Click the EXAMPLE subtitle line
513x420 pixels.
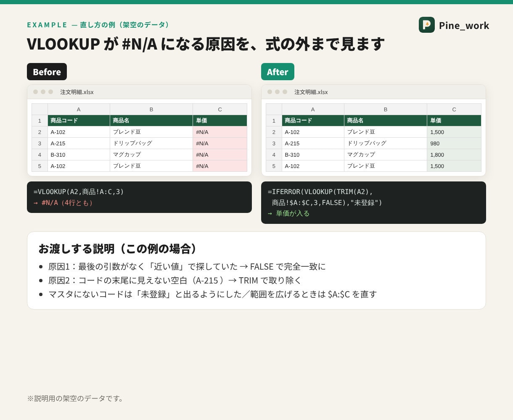click(99, 25)
